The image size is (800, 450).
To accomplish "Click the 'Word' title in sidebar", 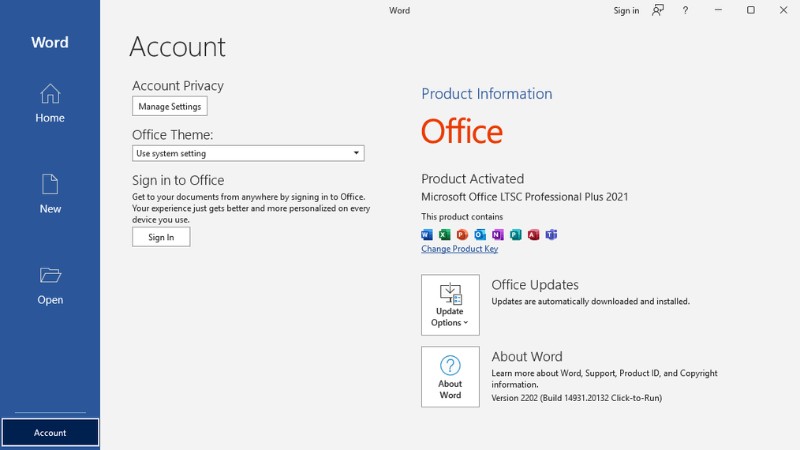I will pyautogui.click(x=49, y=42).
